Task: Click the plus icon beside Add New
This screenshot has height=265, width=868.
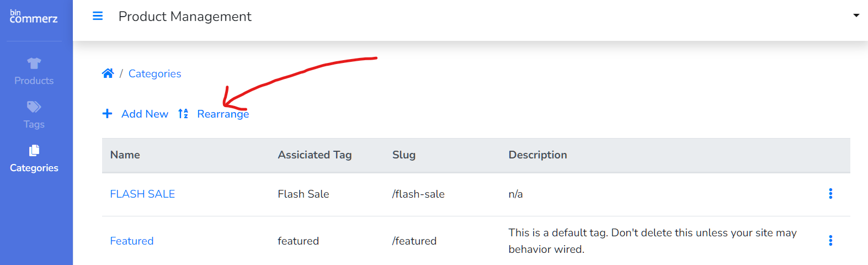Action: [x=108, y=114]
